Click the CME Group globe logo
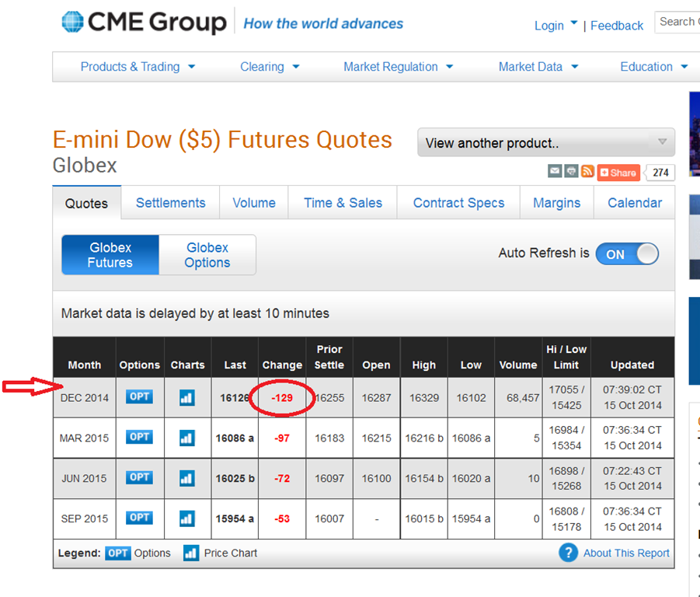The image size is (700, 597). [x=72, y=22]
